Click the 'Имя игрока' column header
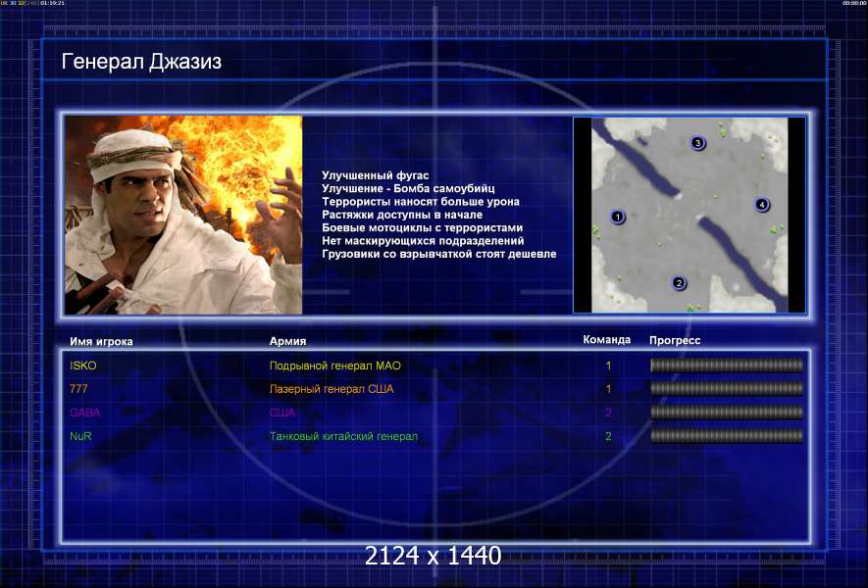The width and height of the screenshot is (868, 588). (x=101, y=341)
